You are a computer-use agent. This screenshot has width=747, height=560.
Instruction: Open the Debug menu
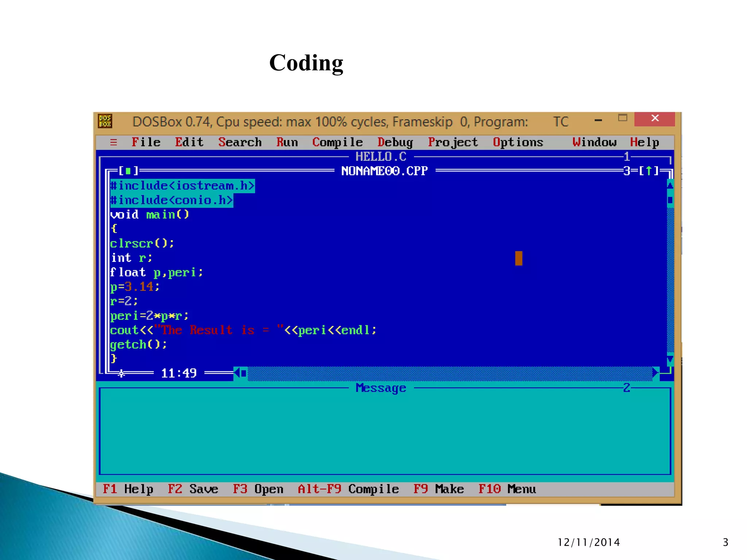pos(395,142)
